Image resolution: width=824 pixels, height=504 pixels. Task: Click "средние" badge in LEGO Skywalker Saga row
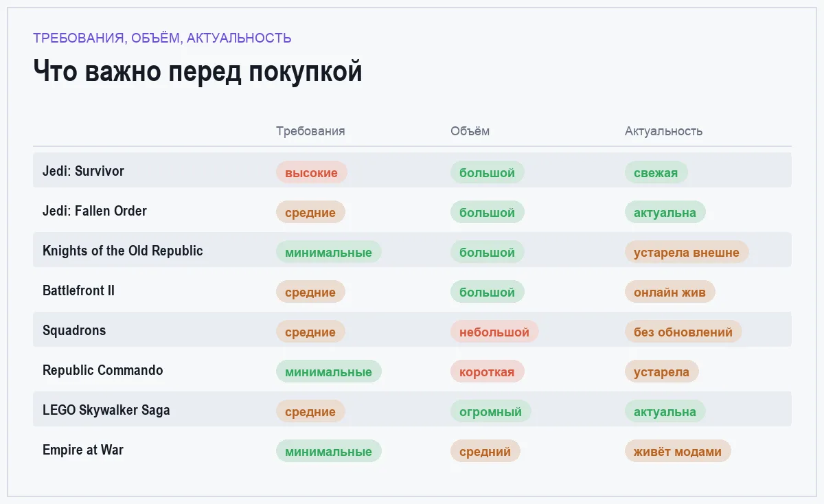pos(310,411)
